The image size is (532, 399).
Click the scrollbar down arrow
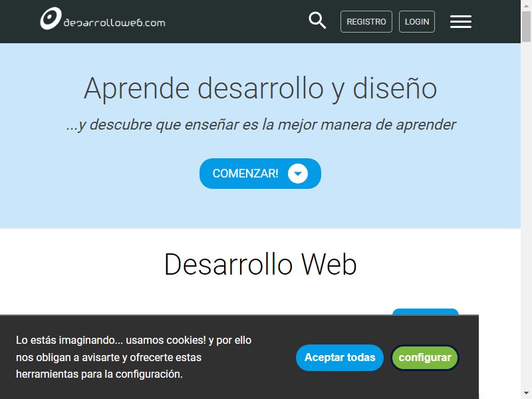tap(526, 393)
